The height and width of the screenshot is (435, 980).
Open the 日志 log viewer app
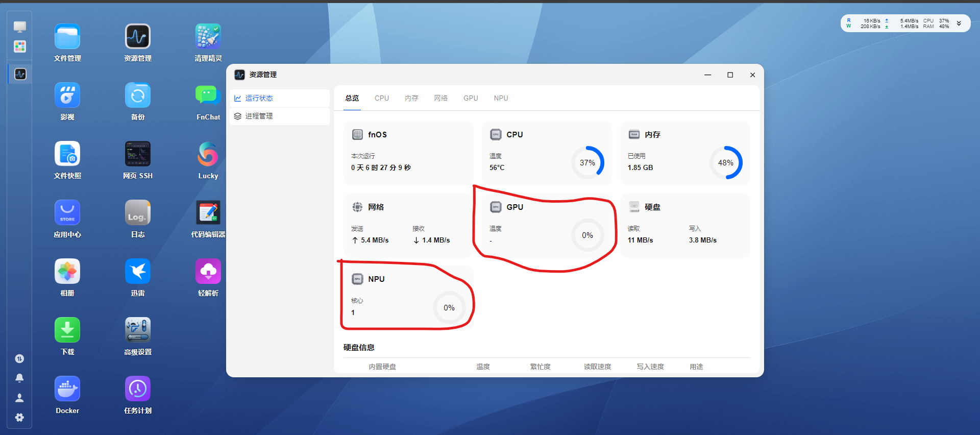138,213
